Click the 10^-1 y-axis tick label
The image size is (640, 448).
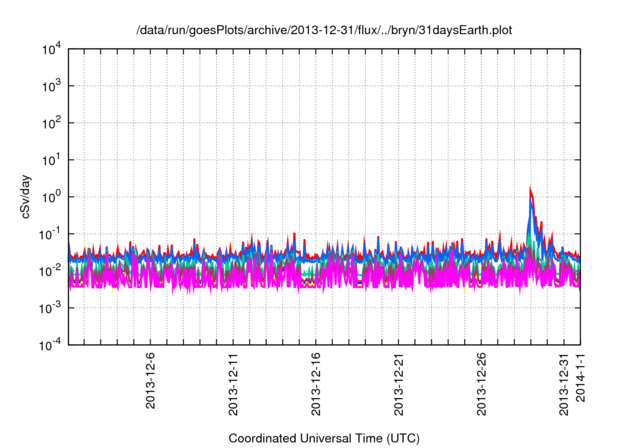(46, 234)
